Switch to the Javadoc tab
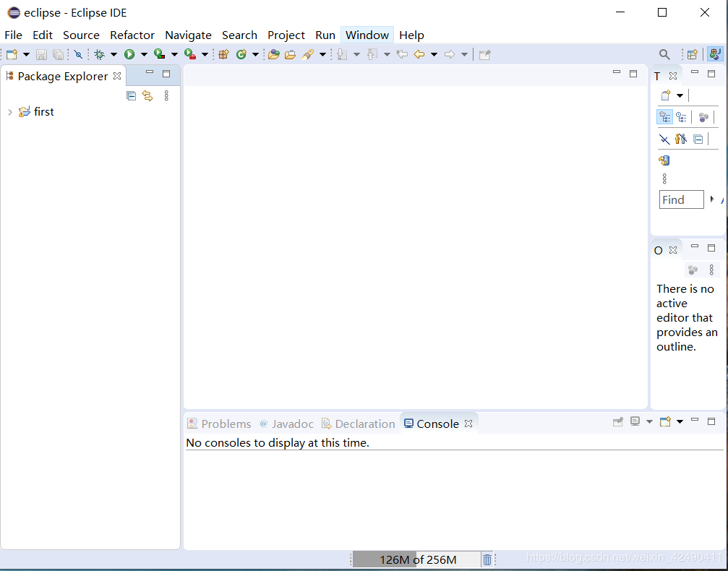Viewport: 728px width, 571px height. [286, 424]
